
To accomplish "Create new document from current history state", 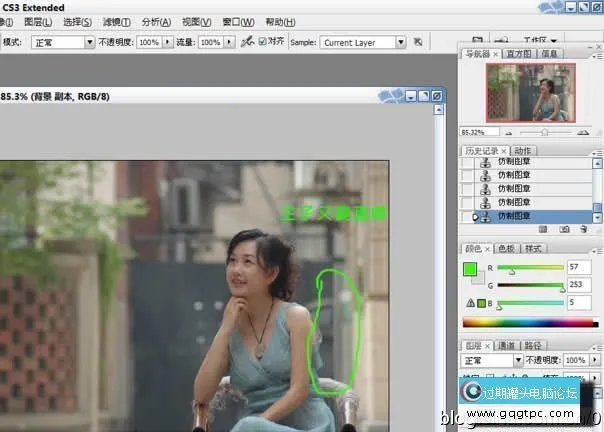I will 543,230.
